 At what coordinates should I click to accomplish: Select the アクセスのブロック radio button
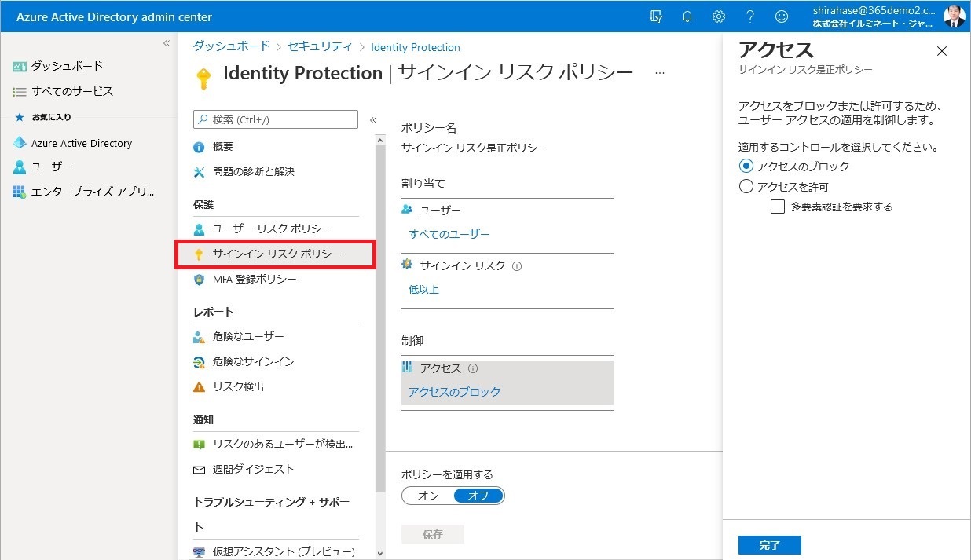click(x=746, y=167)
